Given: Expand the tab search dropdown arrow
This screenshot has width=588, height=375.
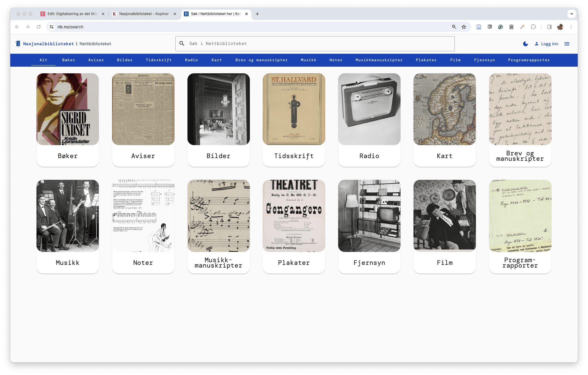Looking at the screenshot, I should (571, 14).
